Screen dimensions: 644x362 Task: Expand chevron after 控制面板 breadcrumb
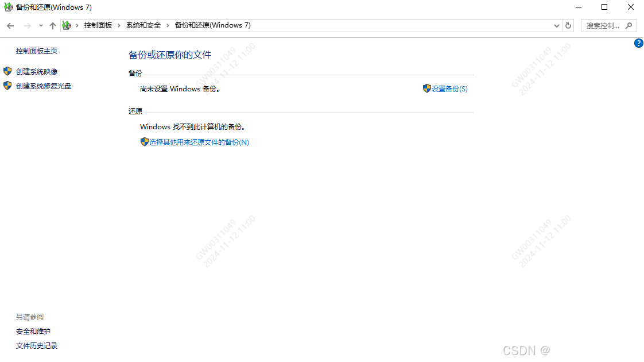pos(119,25)
